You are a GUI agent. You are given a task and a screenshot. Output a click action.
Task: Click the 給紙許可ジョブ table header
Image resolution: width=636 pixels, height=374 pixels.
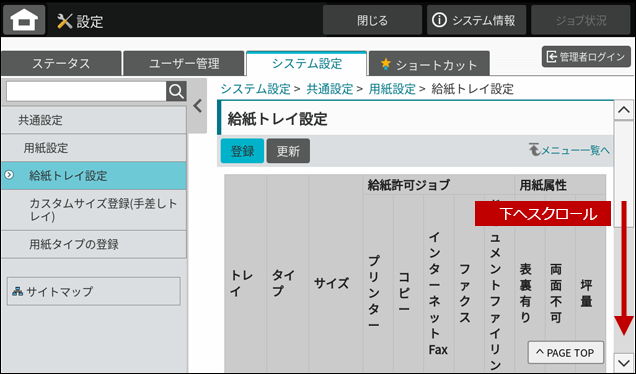click(438, 185)
